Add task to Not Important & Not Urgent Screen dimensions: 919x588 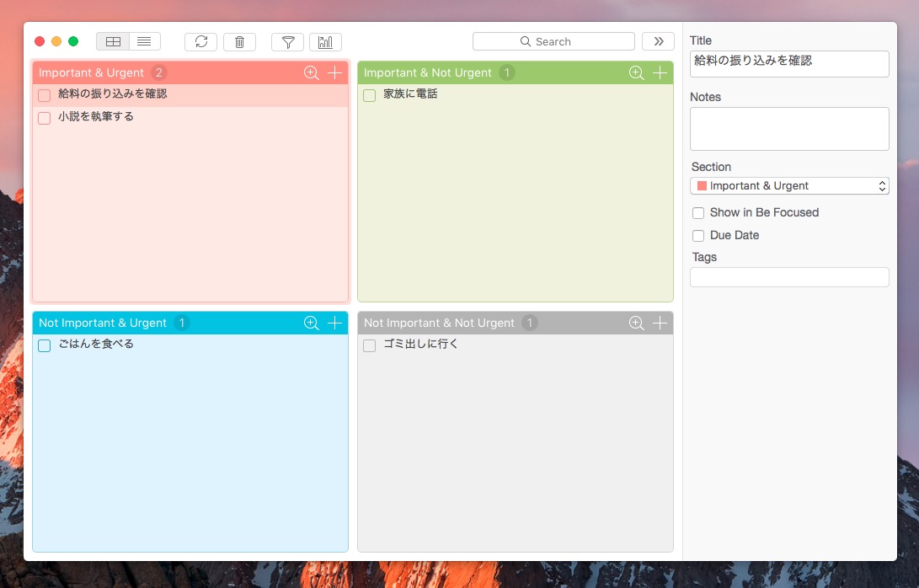pyautogui.click(x=660, y=323)
